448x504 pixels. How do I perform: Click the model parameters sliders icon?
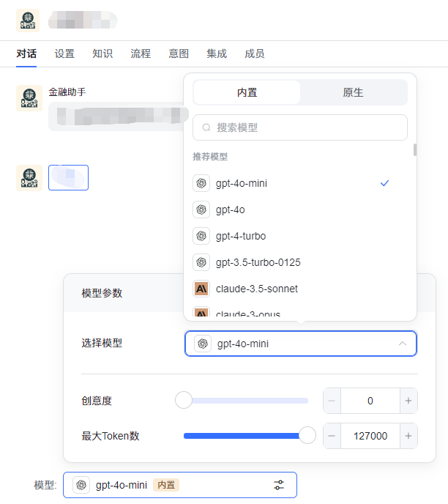point(279,485)
